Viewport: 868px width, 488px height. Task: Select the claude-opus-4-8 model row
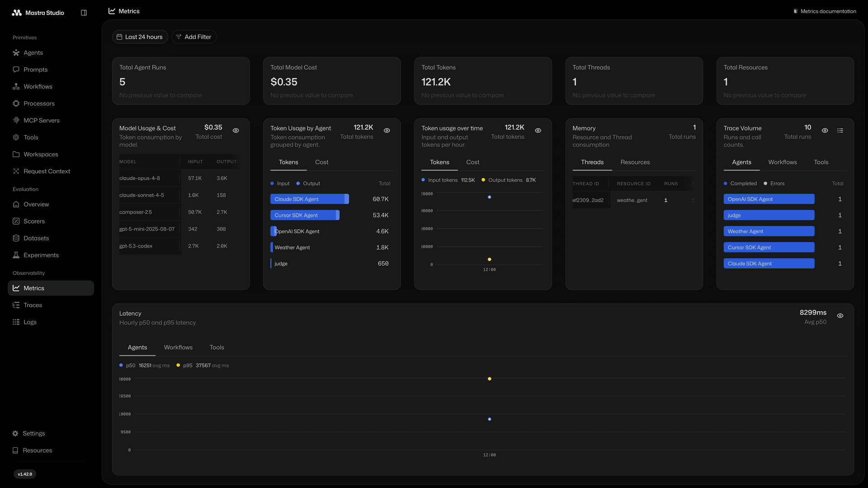[179, 178]
